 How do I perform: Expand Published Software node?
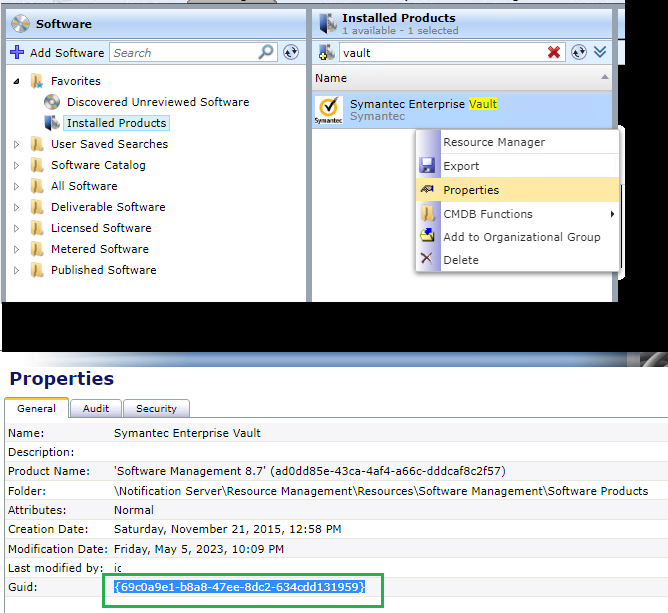click(x=16, y=270)
